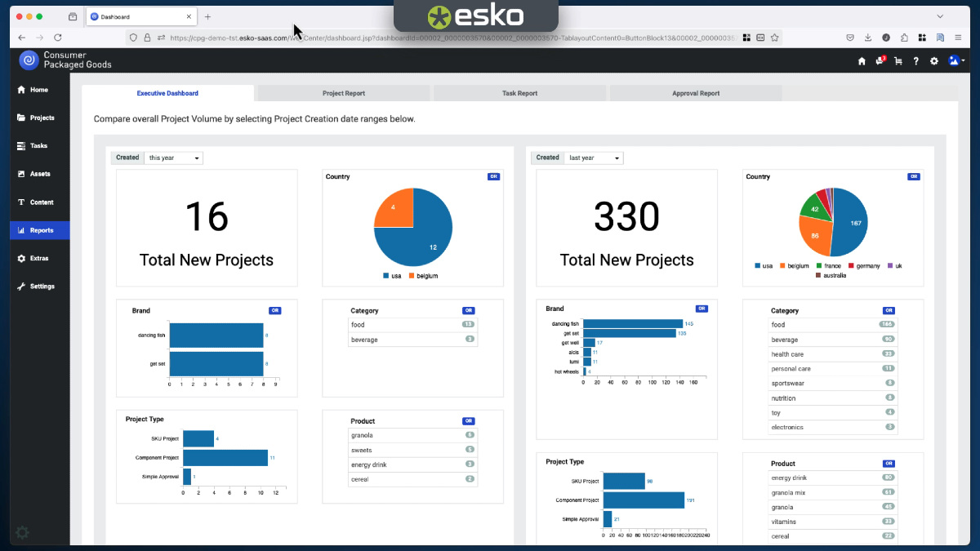
Task: Open the 'this year' Created dropdown
Action: tap(173, 158)
